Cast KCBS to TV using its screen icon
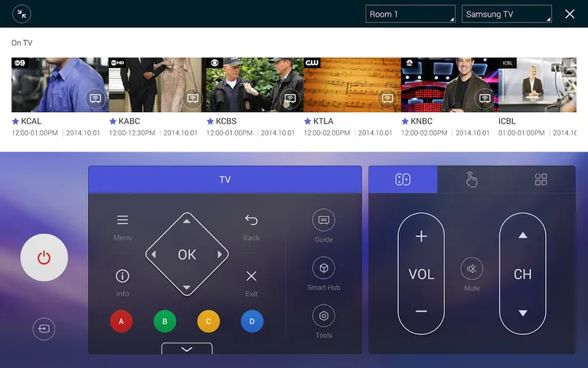Image resolution: width=588 pixels, height=368 pixels. click(x=289, y=99)
